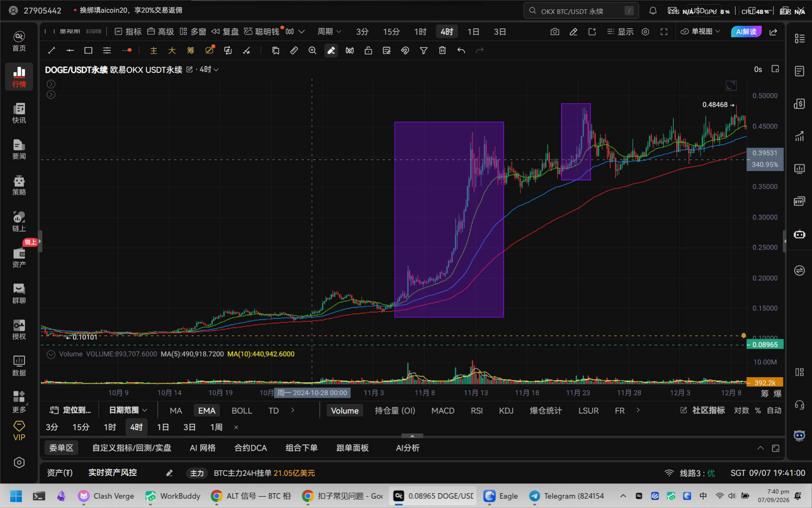
Task: Click the AI解读 button
Action: coord(746,32)
